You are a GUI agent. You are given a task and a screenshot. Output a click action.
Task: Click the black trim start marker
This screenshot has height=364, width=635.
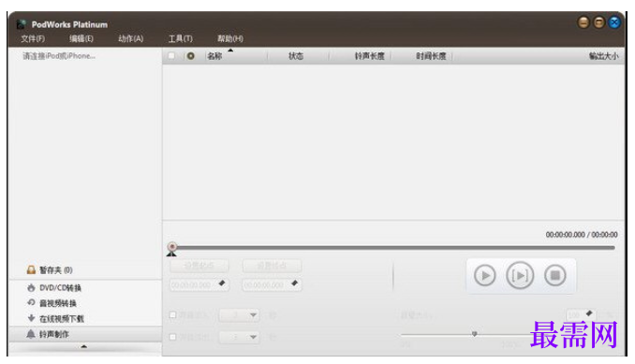(171, 254)
